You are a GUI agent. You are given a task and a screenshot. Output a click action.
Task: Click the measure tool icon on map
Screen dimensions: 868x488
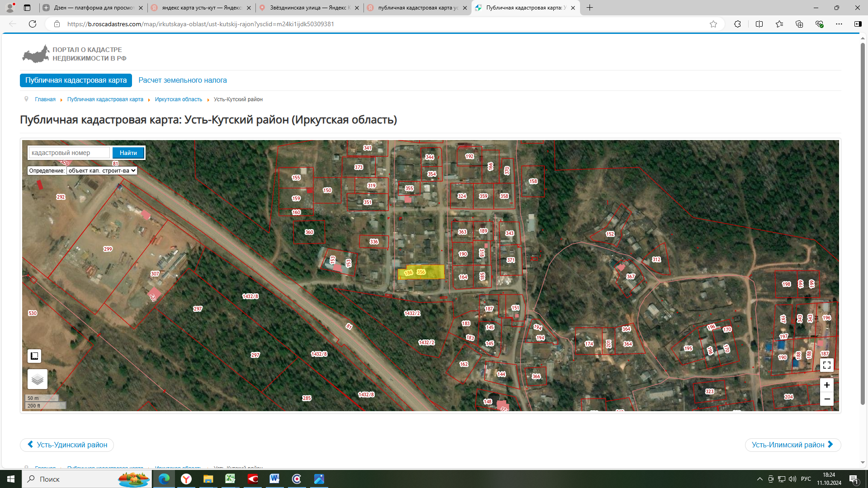click(x=34, y=356)
